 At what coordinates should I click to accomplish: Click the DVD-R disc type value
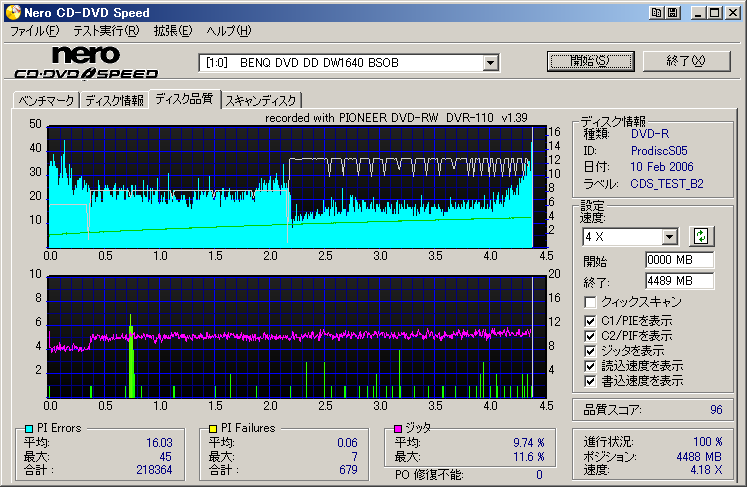click(650, 134)
